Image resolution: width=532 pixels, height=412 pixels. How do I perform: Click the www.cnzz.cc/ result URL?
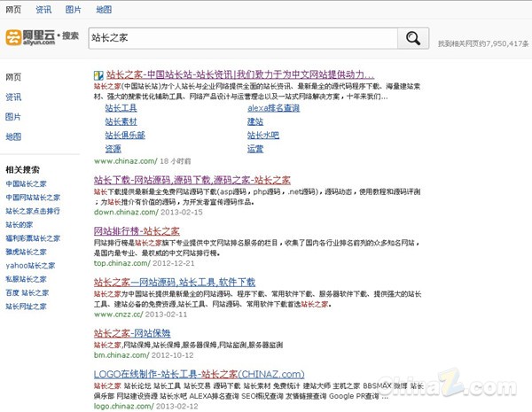coord(119,315)
